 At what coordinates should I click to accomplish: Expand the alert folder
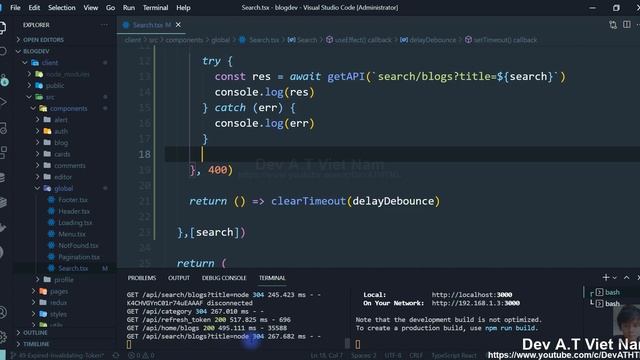61,120
